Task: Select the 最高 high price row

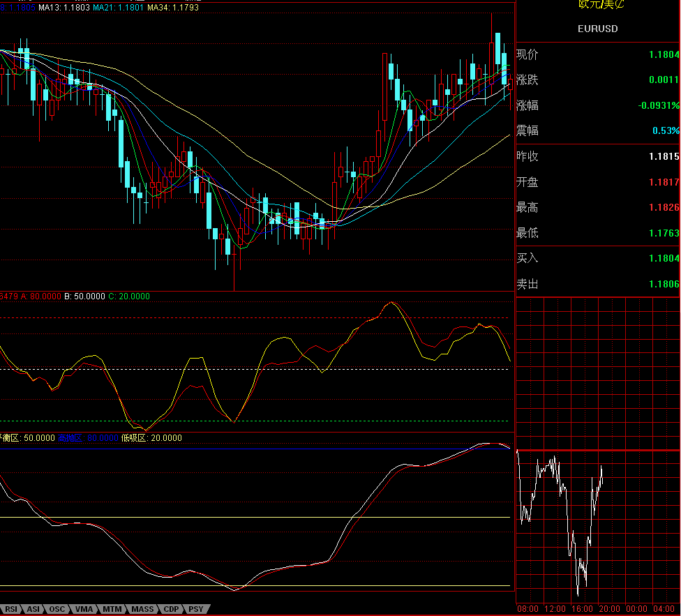Action: pos(597,207)
